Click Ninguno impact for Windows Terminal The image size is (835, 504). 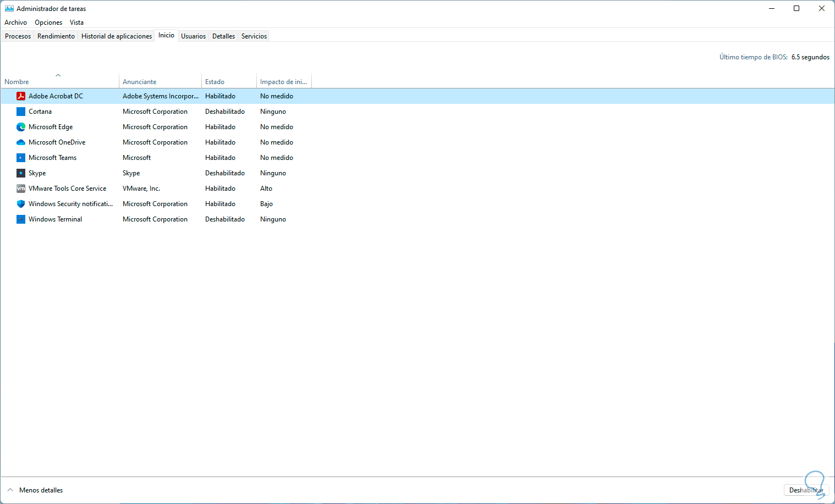[x=273, y=219]
